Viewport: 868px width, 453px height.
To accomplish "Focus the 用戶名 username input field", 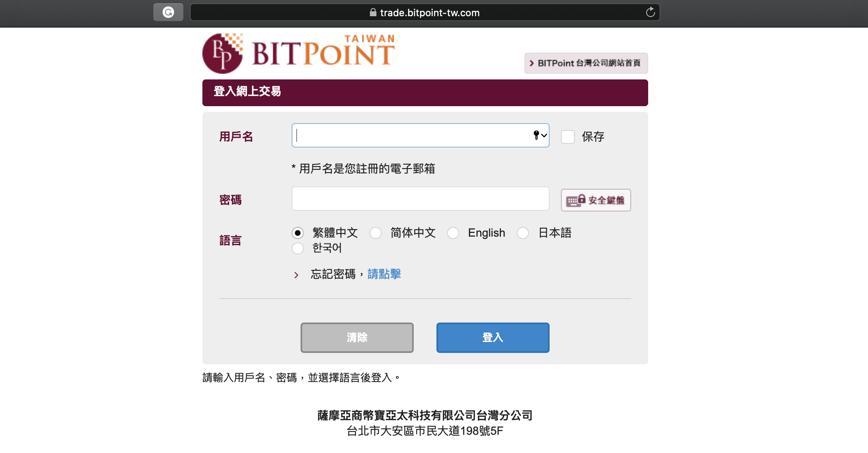I will 420,135.
